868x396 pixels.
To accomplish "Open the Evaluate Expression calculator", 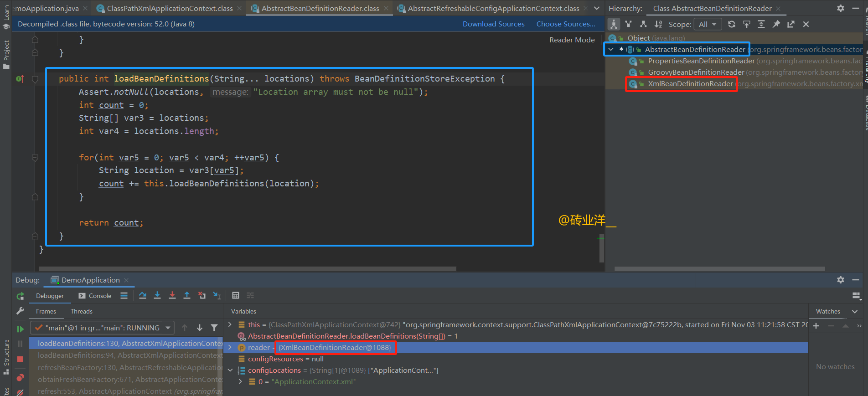I will coord(236,296).
